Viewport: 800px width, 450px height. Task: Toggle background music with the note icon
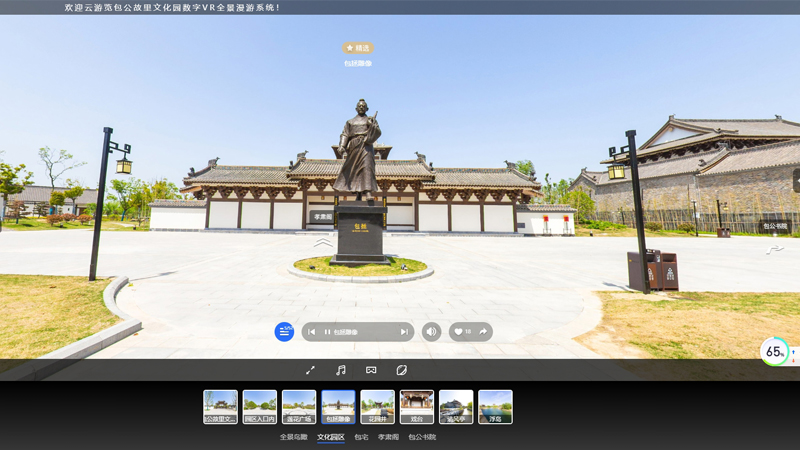coord(340,370)
